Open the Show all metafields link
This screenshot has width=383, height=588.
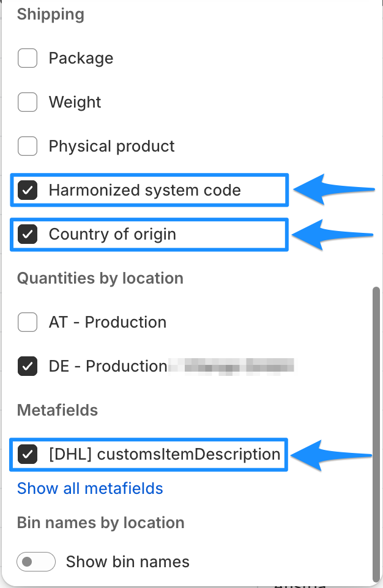pos(90,488)
